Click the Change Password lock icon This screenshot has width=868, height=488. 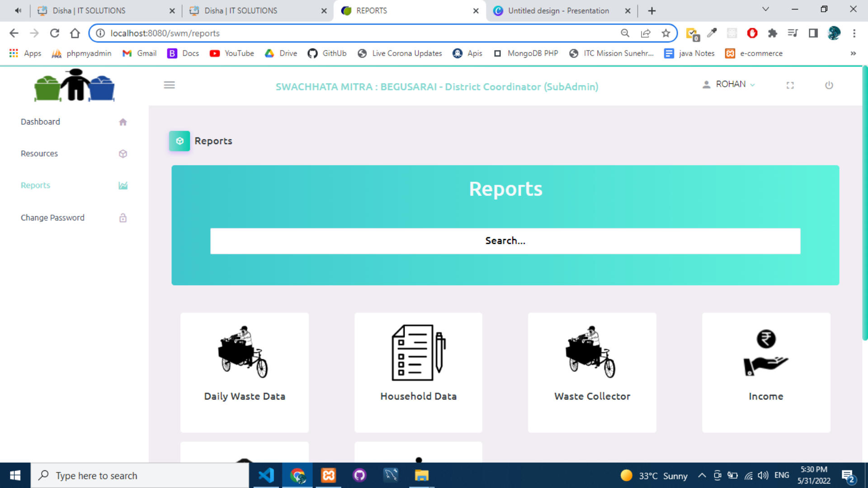(x=123, y=218)
